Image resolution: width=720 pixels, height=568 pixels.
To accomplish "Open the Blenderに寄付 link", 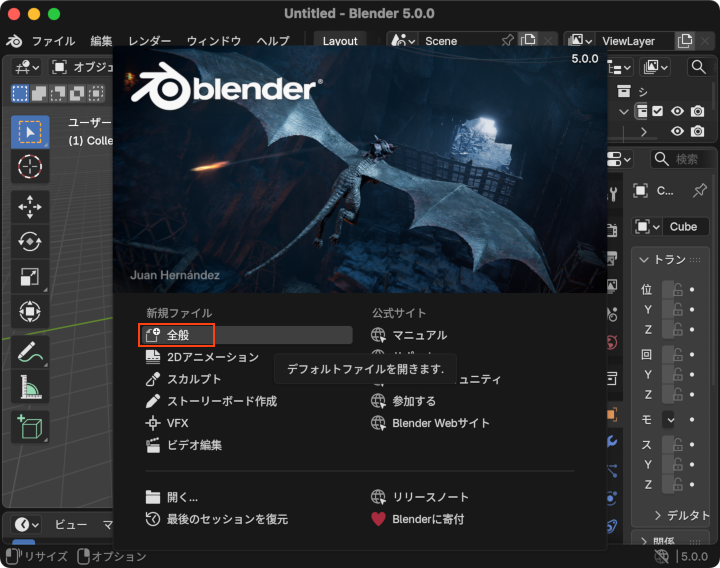I will coord(417,519).
